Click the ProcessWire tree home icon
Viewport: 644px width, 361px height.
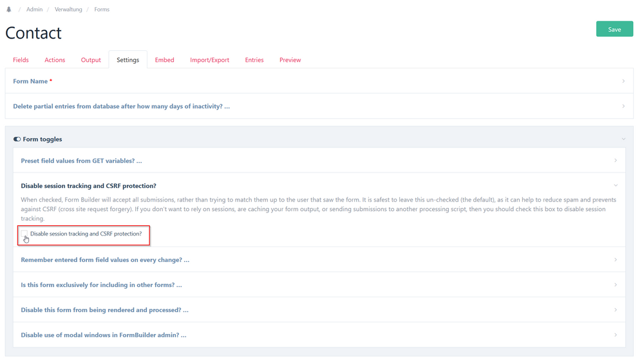(9, 10)
